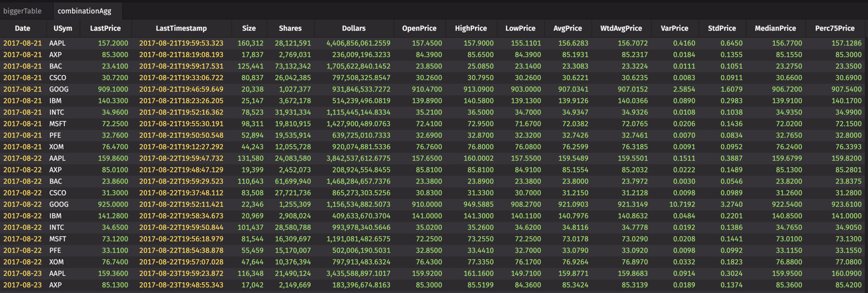Select Dollars value 514,239,496.0819

362,101
